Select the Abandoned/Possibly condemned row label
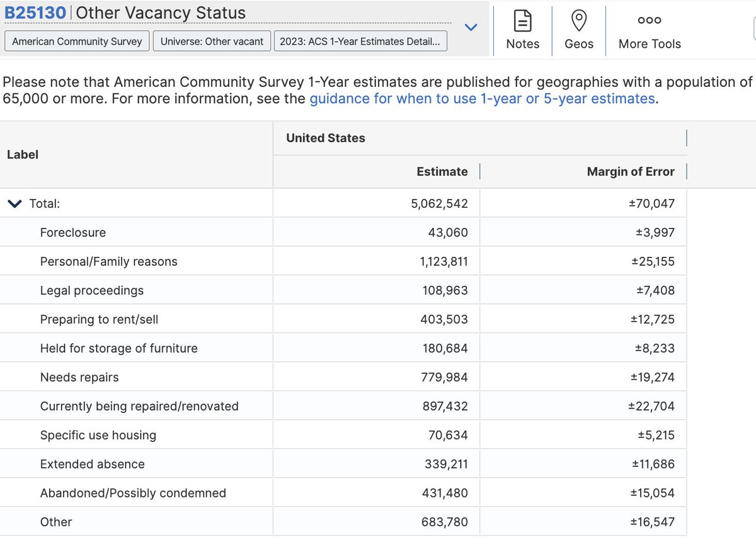 click(133, 493)
